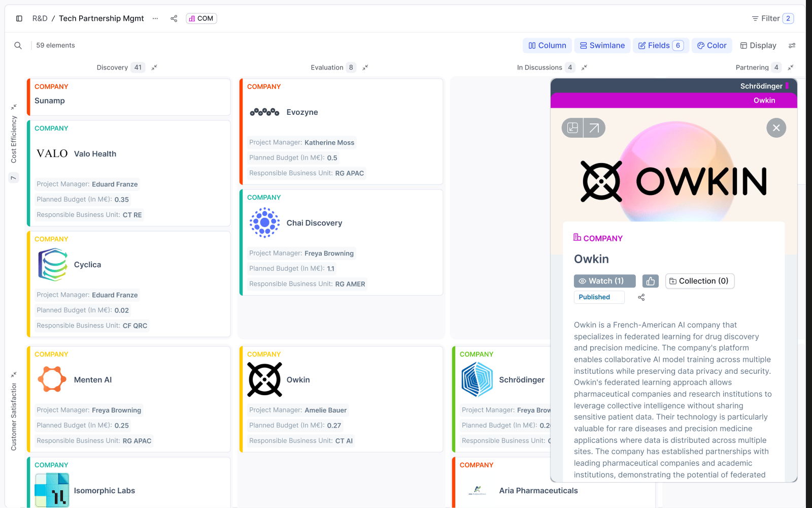The width and height of the screenshot is (812, 508).
Task: Collapse the Partnering column
Action: point(790,67)
